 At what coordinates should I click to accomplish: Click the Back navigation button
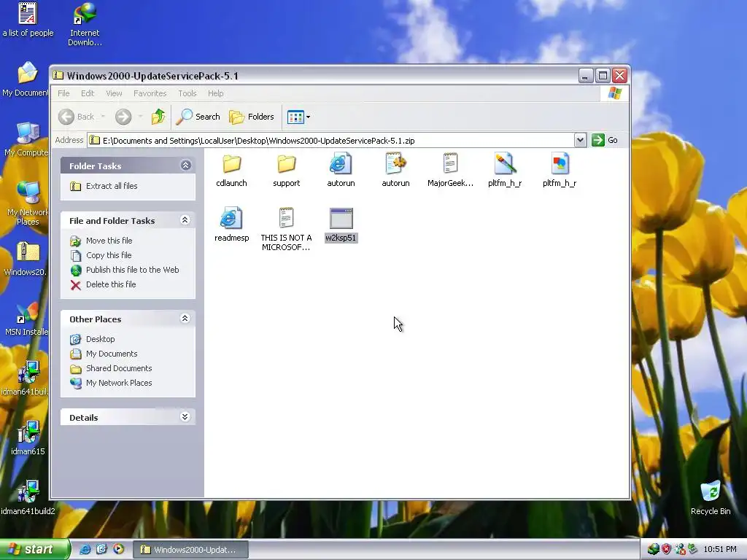(77, 117)
